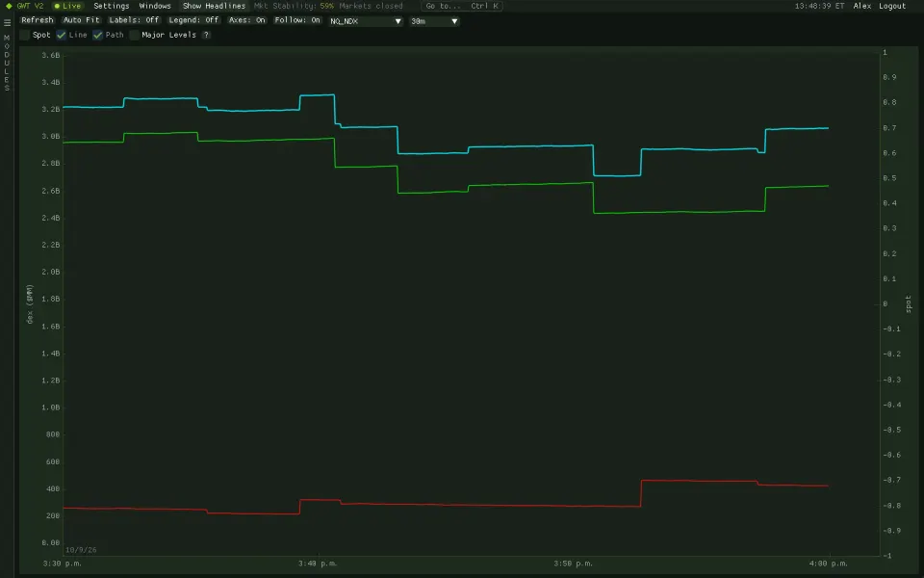924x578 pixels.
Task: Click the 3.6B y-axis label
Action: point(51,56)
